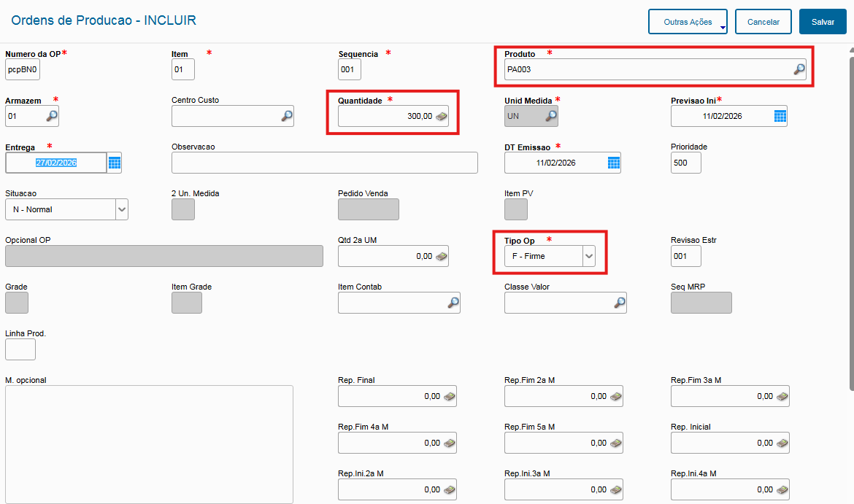Open the Previsao Ini calendar picker
Image resolution: width=854 pixels, height=504 pixels.
tap(780, 116)
